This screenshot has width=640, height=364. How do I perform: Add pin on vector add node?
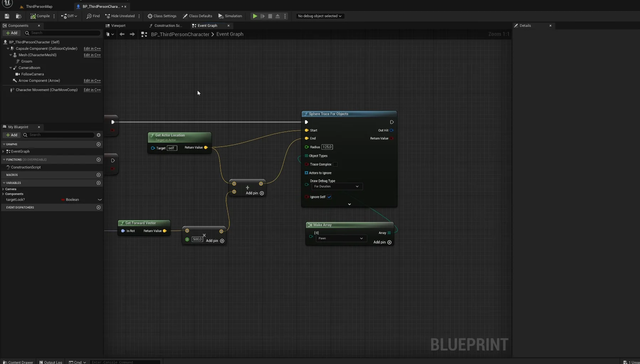(x=255, y=193)
